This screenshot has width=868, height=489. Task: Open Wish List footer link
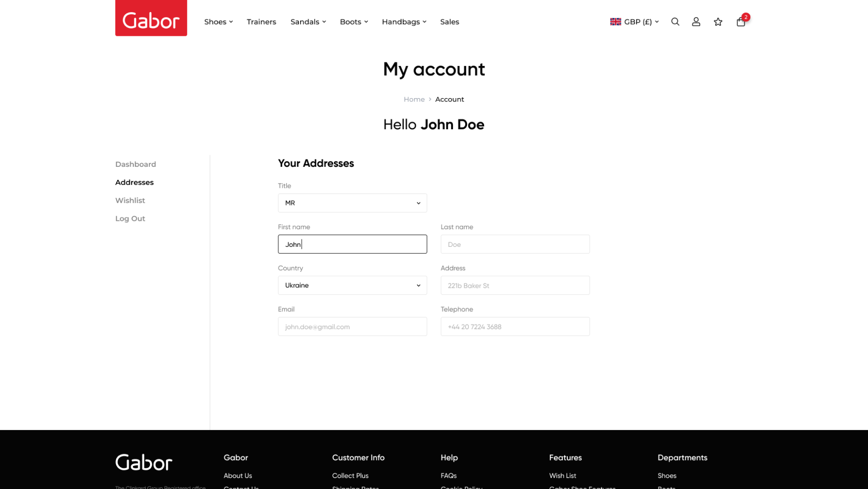[x=562, y=476]
